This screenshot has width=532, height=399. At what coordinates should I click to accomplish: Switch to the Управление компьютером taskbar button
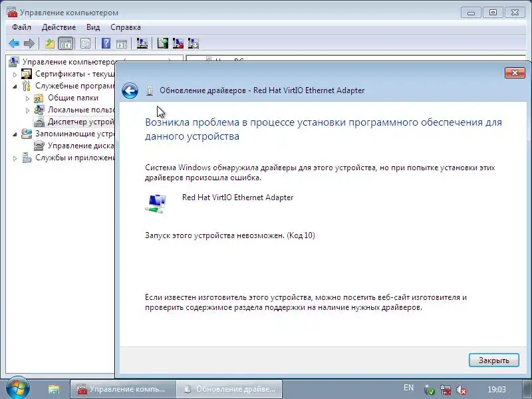(x=123, y=389)
